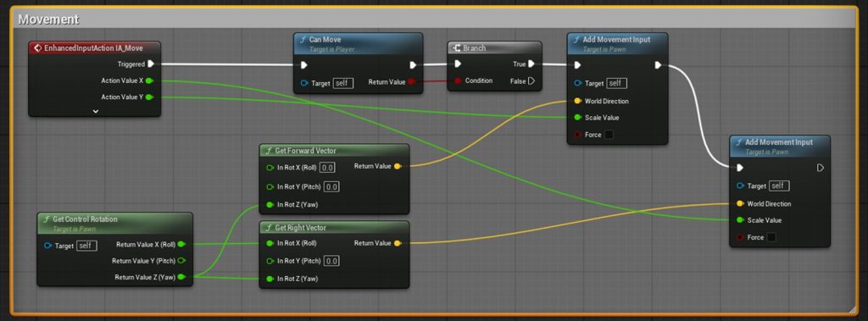Click the Return Value Z (Yaw) output pin
The height and width of the screenshot is (321, 868).
181,277
